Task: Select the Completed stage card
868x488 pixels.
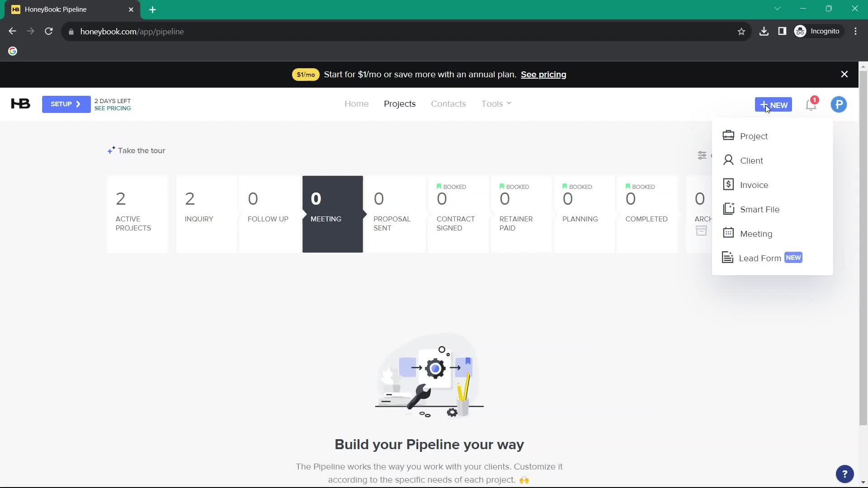Action: click(x=647, y=214)
